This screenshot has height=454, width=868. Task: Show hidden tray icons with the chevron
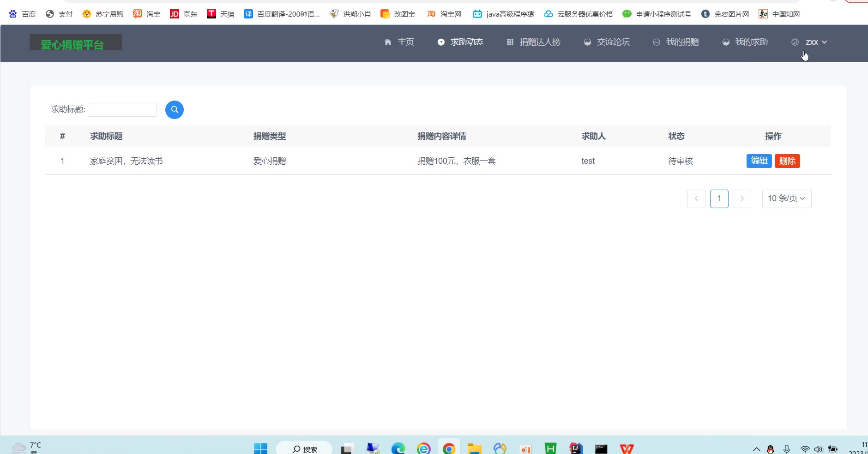[x=756, y=449]
